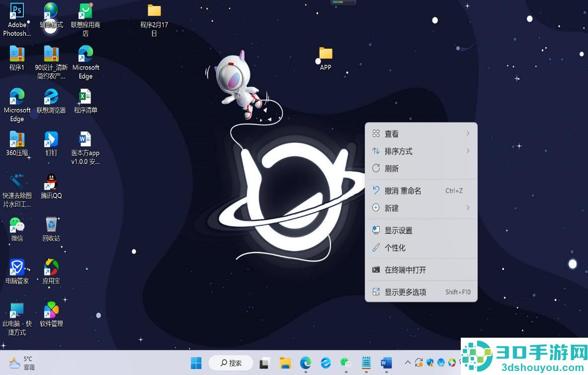Expand the 排序方式 submenu arrow

(x=468, y=151)
